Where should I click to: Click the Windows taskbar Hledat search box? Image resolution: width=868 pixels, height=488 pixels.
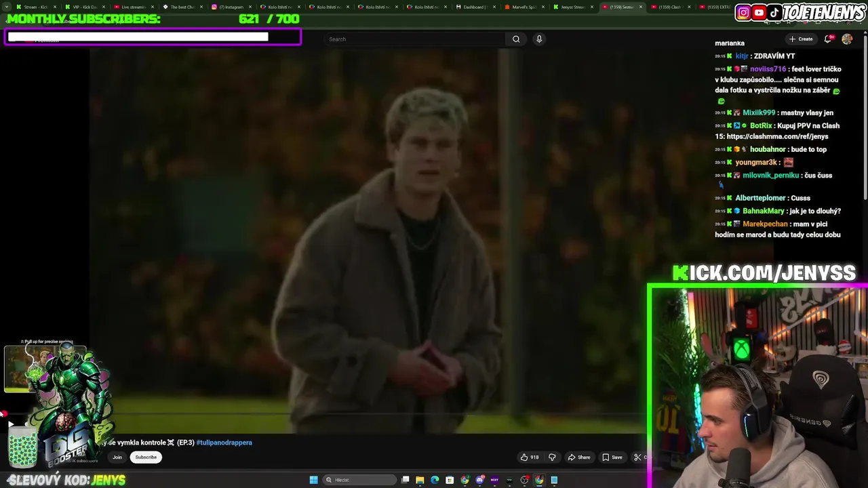(x=358, y=480)
